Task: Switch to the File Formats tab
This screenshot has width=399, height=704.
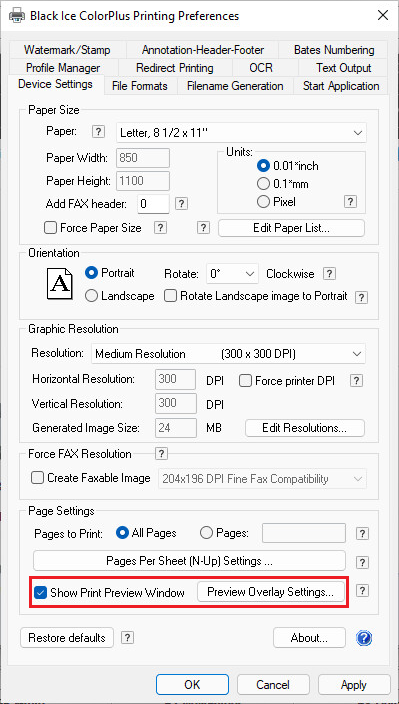Action: (x=140, y=86)
